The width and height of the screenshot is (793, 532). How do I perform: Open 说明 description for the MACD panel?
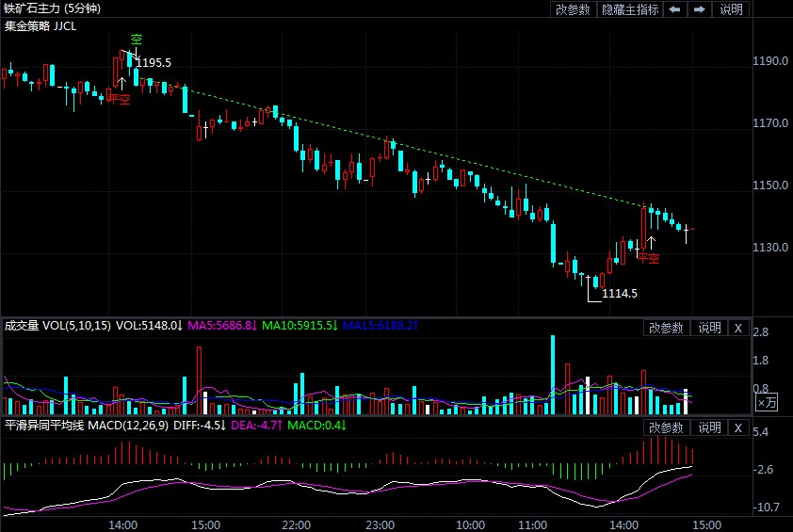[708, 428]
